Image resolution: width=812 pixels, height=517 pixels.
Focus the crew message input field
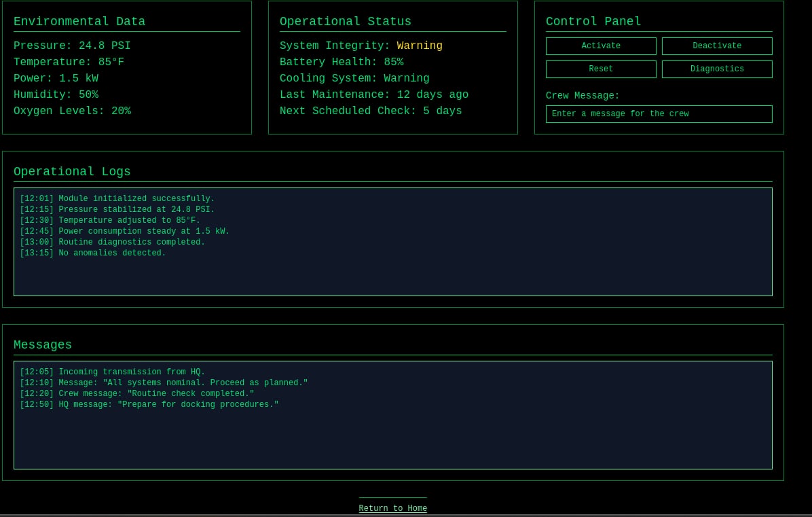coord(659,114)
